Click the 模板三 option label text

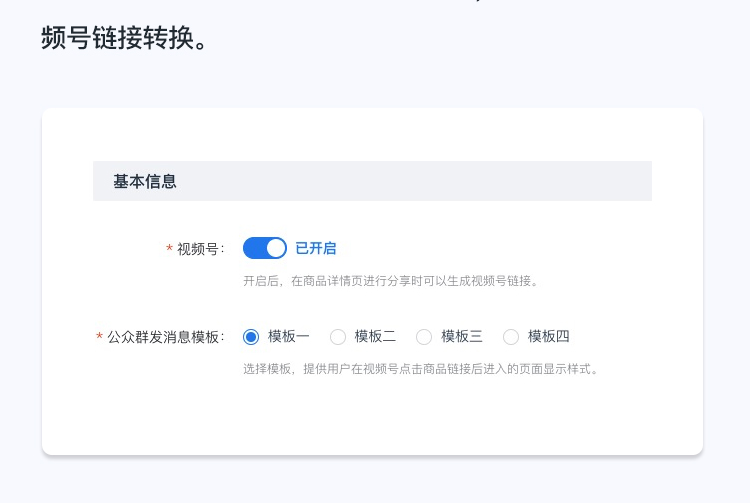point(462,337)
